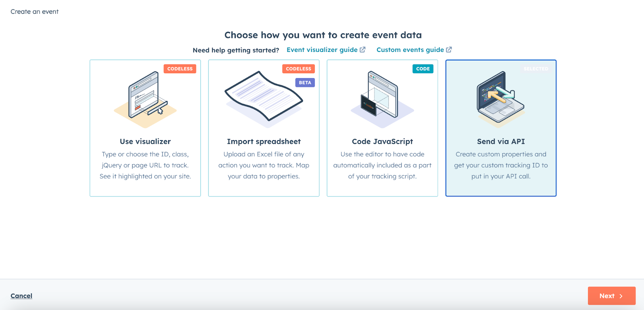Click the SELECTED badge on API card
The height and width of the screenshot is (310, 644).
(x=536, y=69)
